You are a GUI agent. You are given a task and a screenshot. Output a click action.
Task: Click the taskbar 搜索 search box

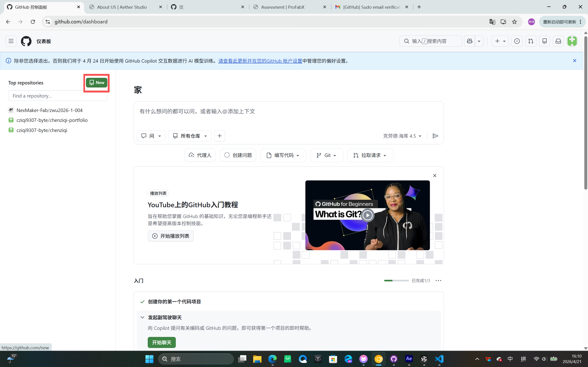[x=196, y=359]
